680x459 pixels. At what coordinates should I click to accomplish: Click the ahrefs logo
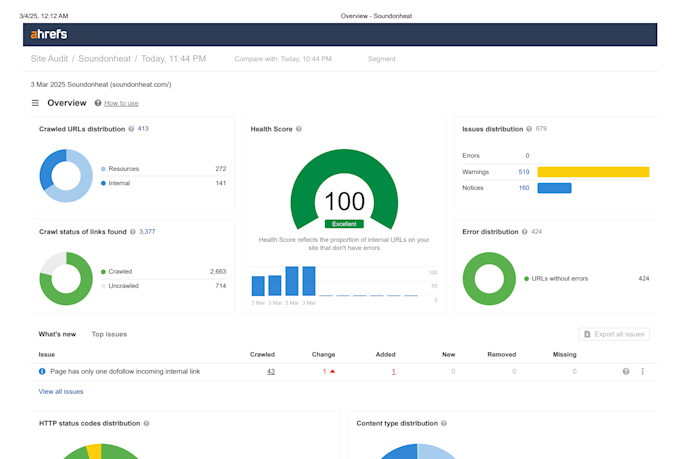49,34
